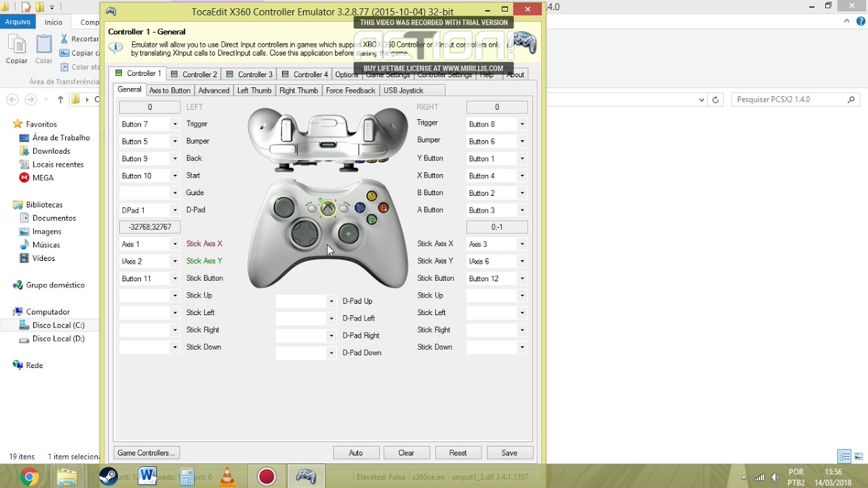Open Calculator from the taskbar
The height and width of the screenshot is (488, 868).
click(187, 476)
